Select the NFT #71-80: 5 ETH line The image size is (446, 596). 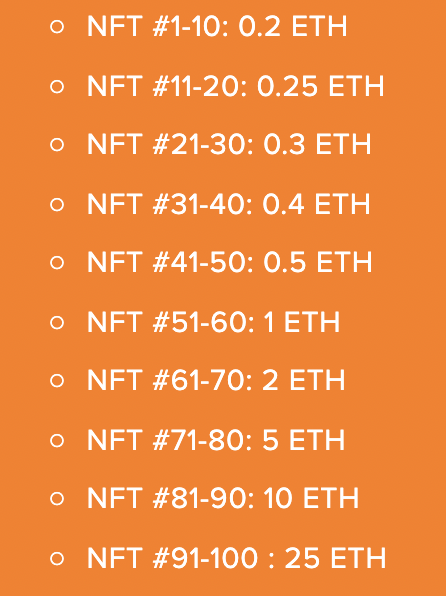click(216, 440)
